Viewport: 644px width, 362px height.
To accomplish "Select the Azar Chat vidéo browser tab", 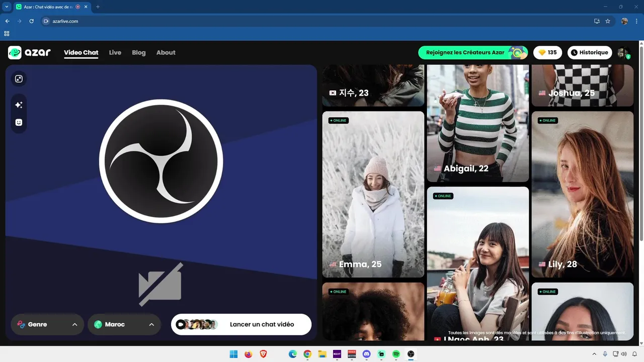I will pyautogui.click(x=51, y=7).
